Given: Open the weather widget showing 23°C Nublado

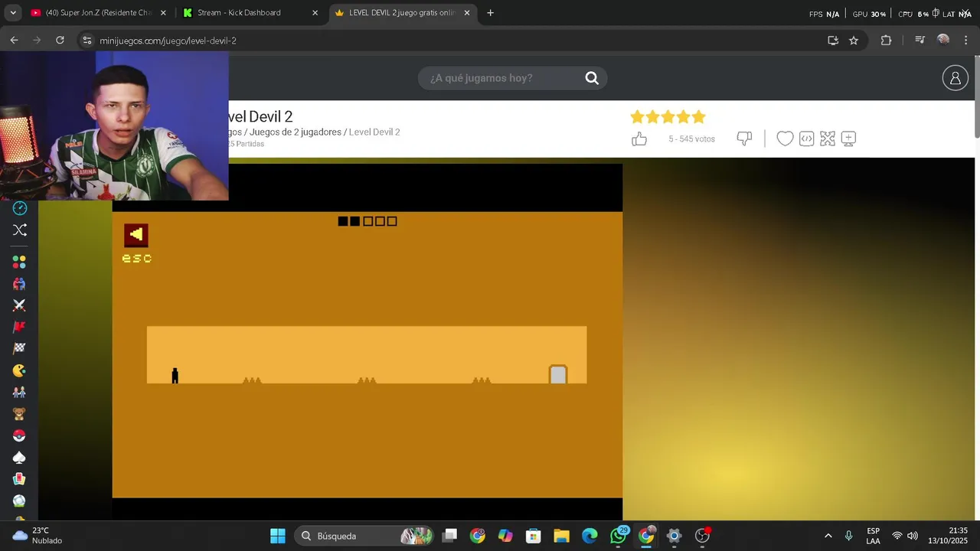Looking at the screenshot, I should pyautogui.click(x=38, y=536).
